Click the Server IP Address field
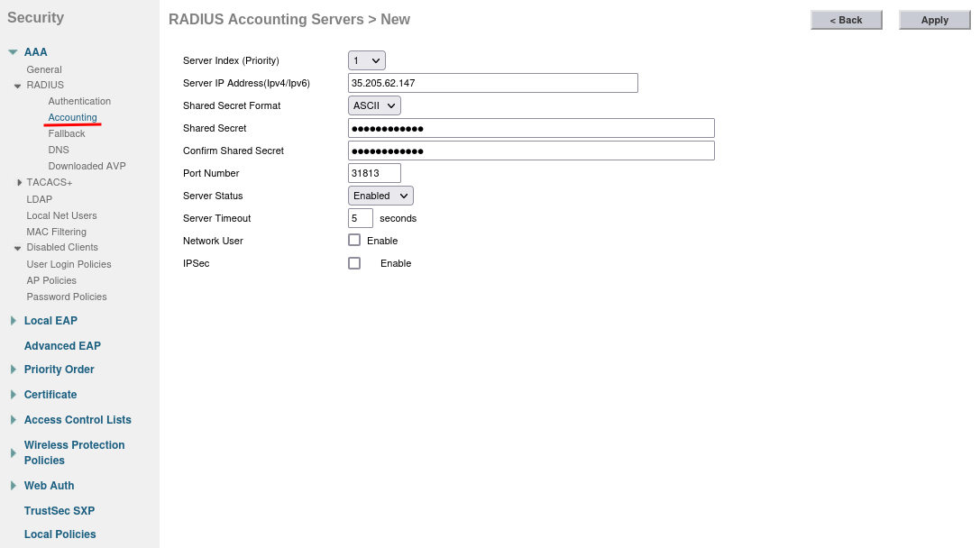Screen dimensions: 980x548 (492, 83)
